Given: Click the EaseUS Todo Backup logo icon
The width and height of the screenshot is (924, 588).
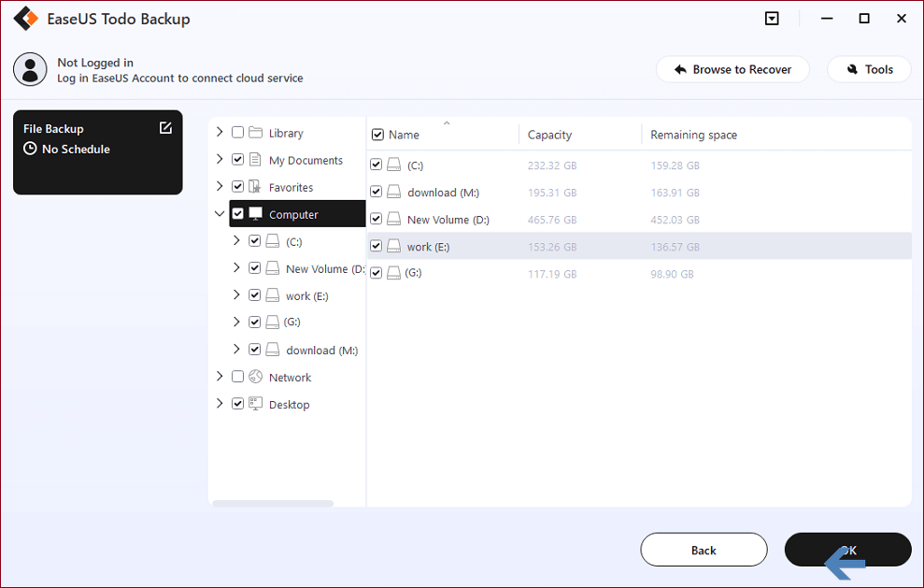Looking at the screenshot, I should click(25, 19).
